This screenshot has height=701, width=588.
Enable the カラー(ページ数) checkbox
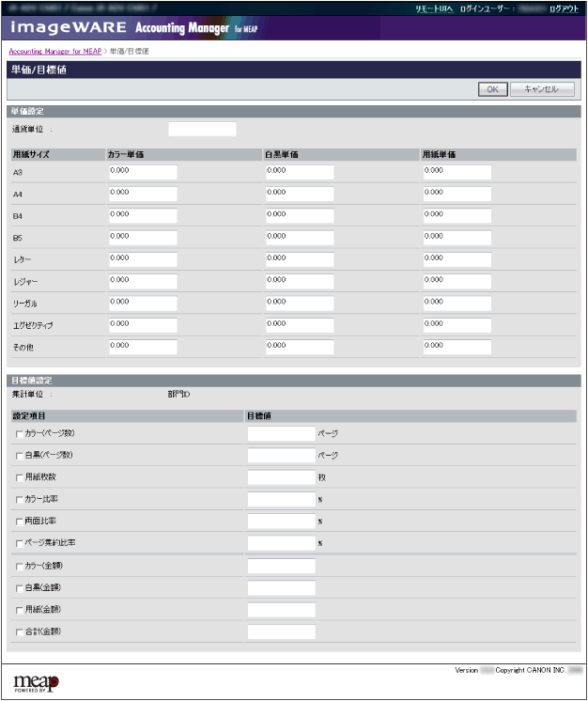pos(19,434)
